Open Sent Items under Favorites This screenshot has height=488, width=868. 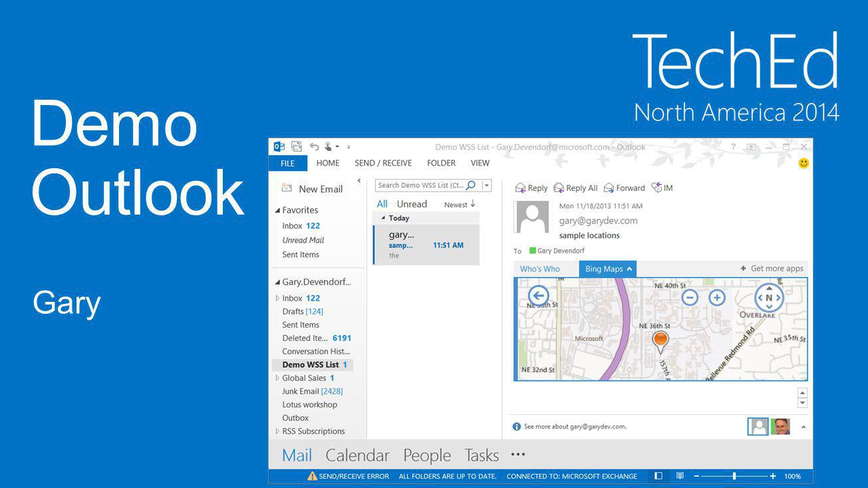[301, 255]
